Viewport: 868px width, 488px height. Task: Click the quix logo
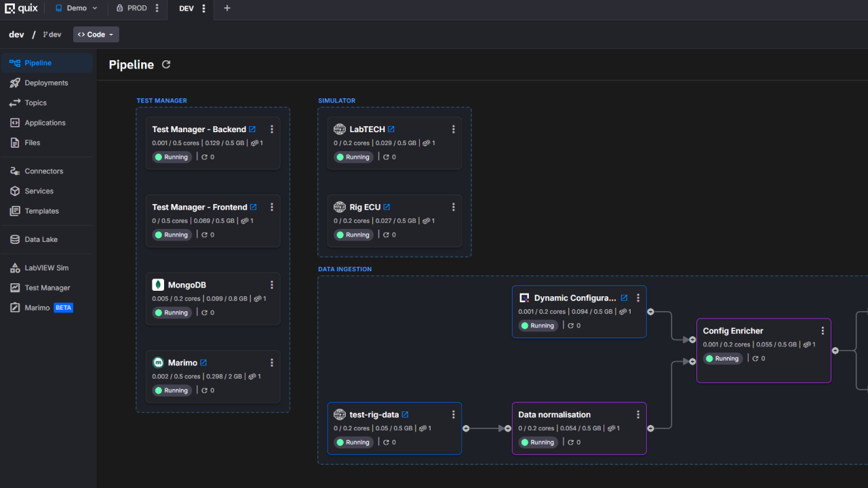click(22, 8)
